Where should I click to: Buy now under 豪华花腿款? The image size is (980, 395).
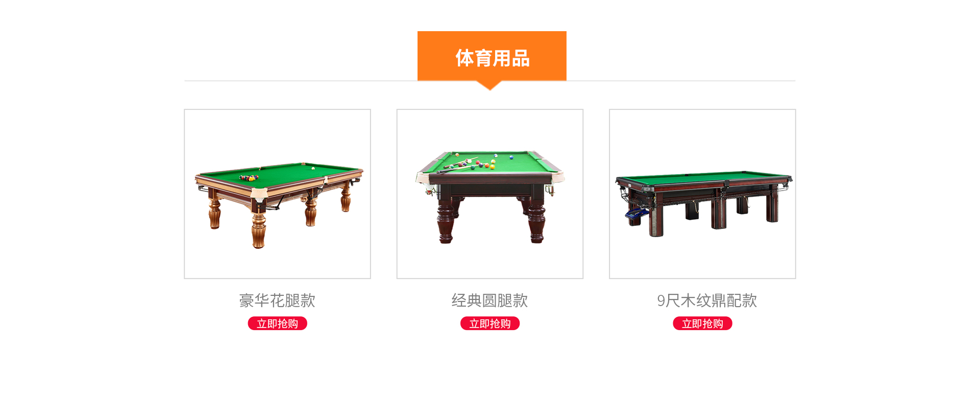point(277,323)
